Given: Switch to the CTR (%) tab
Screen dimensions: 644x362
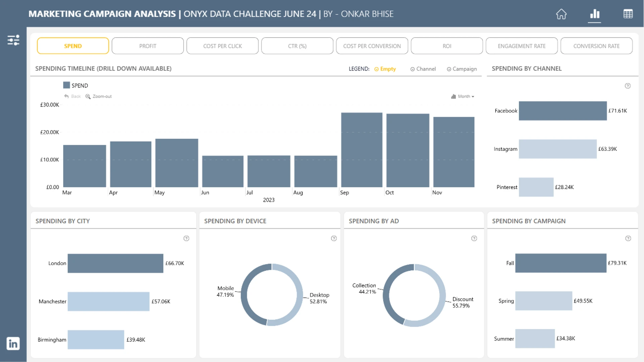Looking at the screenshot, I should point(297,46).
